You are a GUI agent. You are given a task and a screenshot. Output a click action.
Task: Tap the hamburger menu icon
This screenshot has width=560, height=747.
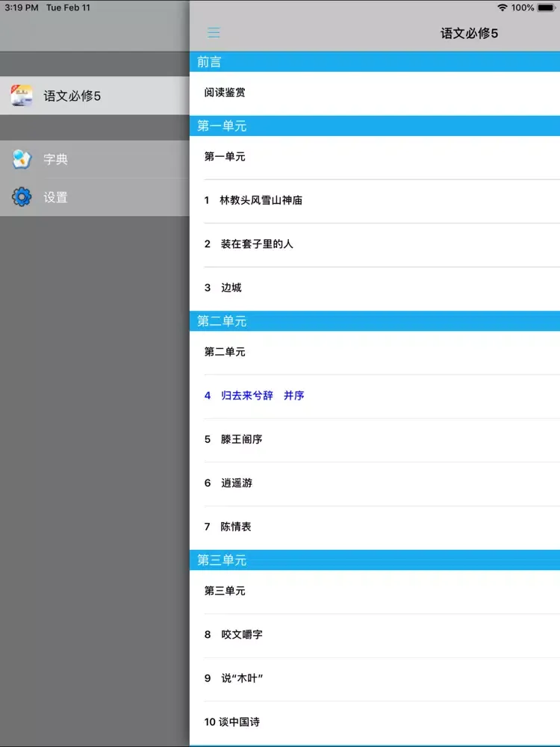point(214,33)
